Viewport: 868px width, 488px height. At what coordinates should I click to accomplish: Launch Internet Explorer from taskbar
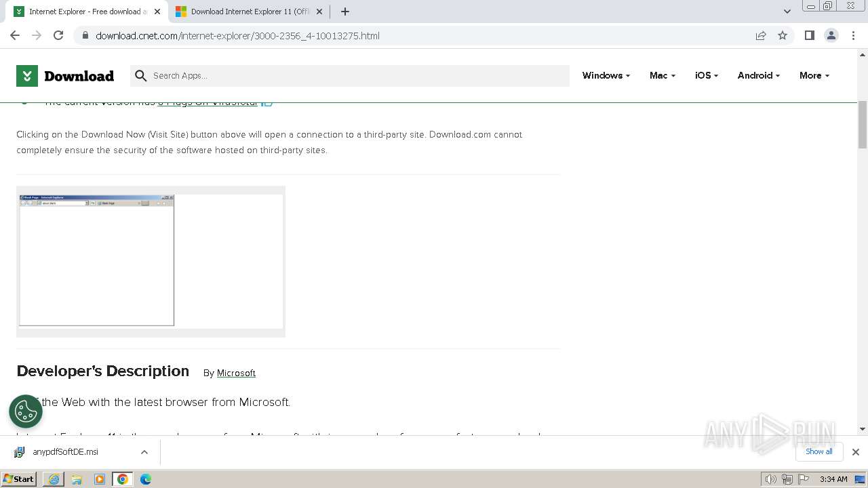[x=54, y=479]
